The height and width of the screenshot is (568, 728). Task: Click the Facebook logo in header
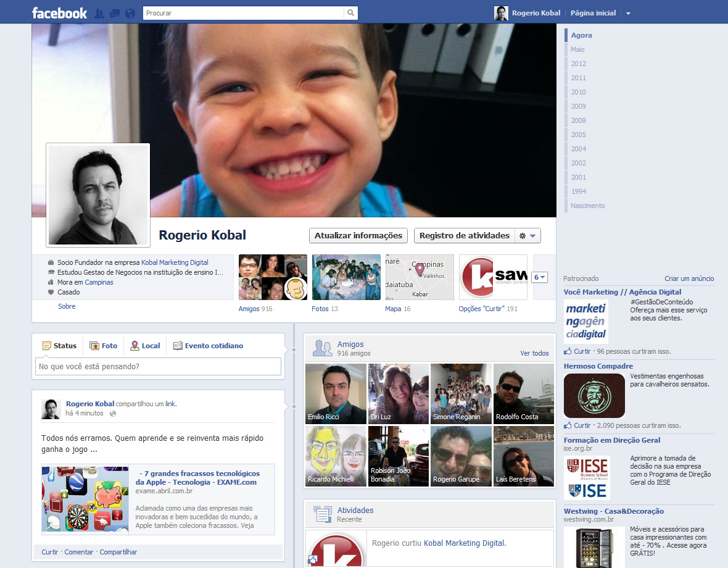pyautogui.click(x=60, y=13)
